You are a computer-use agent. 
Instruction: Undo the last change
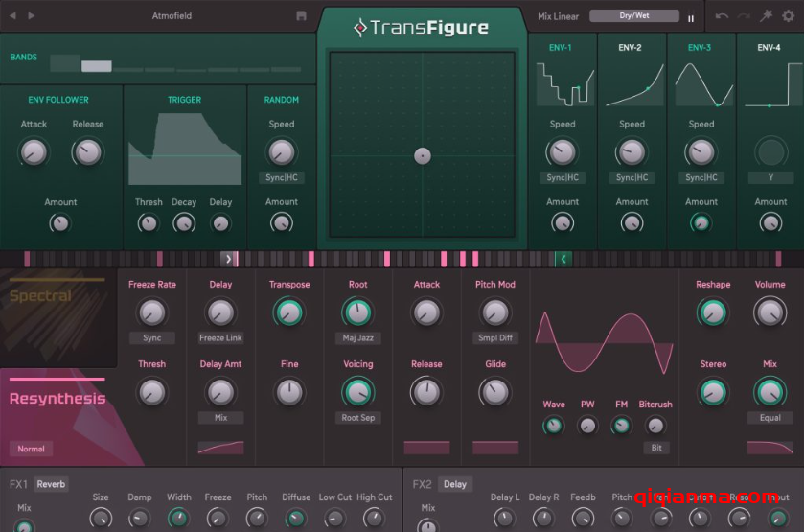click(x=722, y=16)
